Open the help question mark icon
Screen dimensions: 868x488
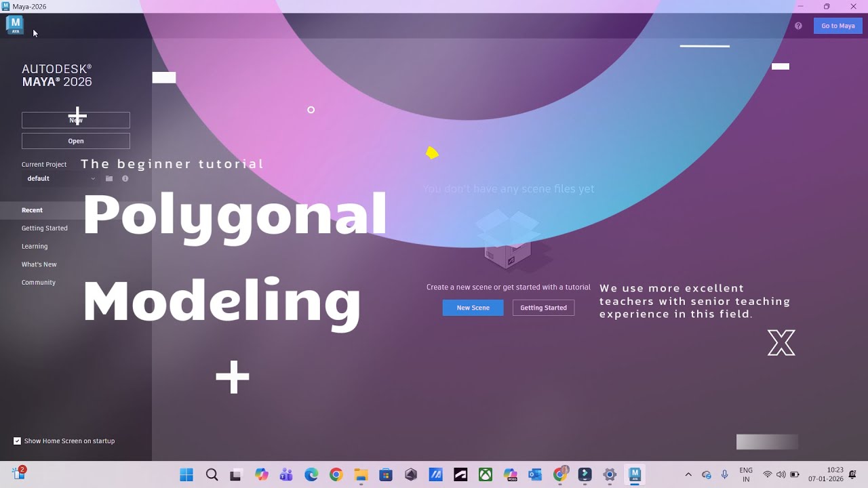tap(798, 26)
